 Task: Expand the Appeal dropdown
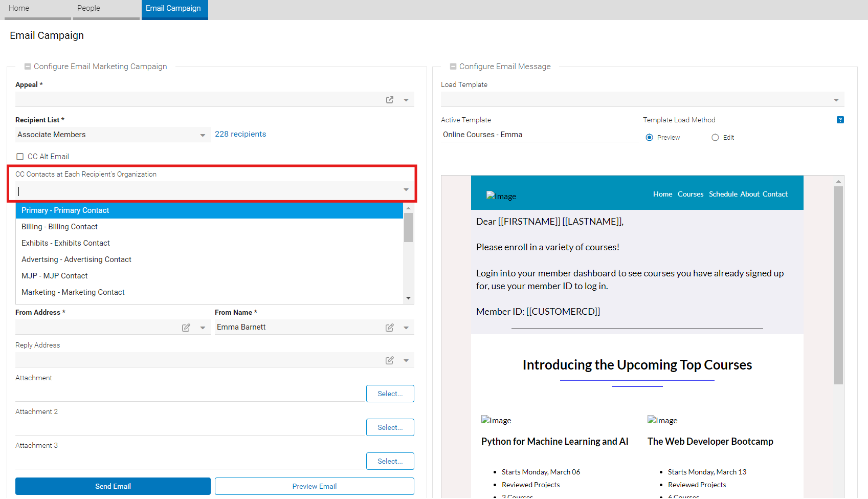[406, 100]
